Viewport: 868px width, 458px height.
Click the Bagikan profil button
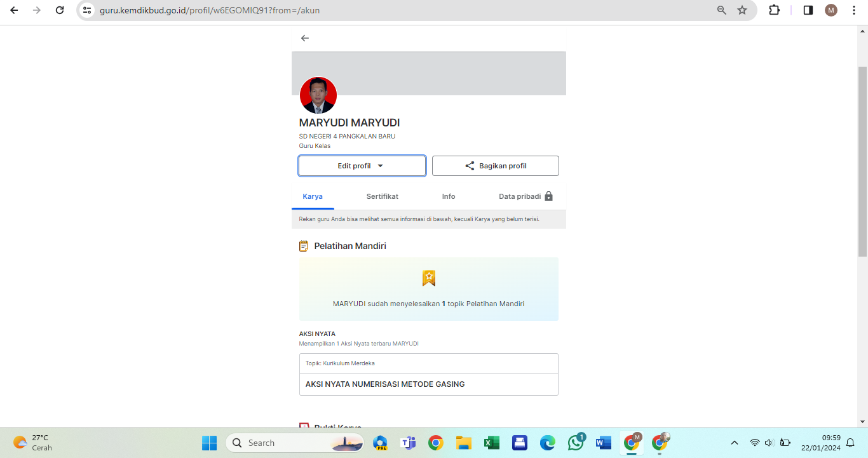point(495,166)
